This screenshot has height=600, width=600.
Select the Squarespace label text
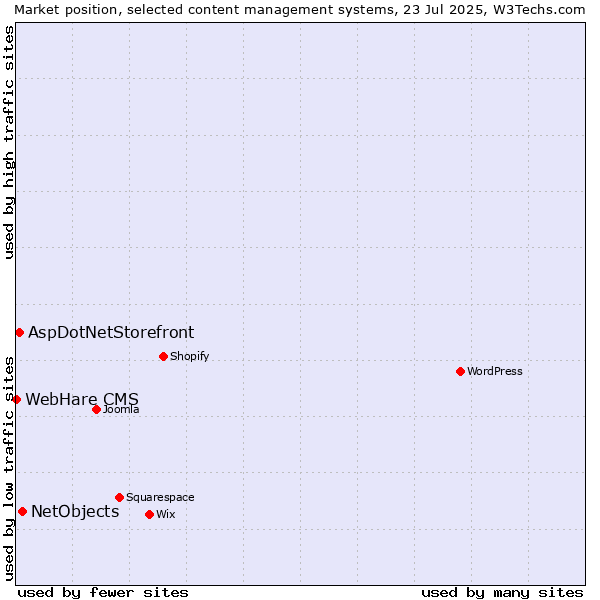pyautogui.click(x=160, y=497)
